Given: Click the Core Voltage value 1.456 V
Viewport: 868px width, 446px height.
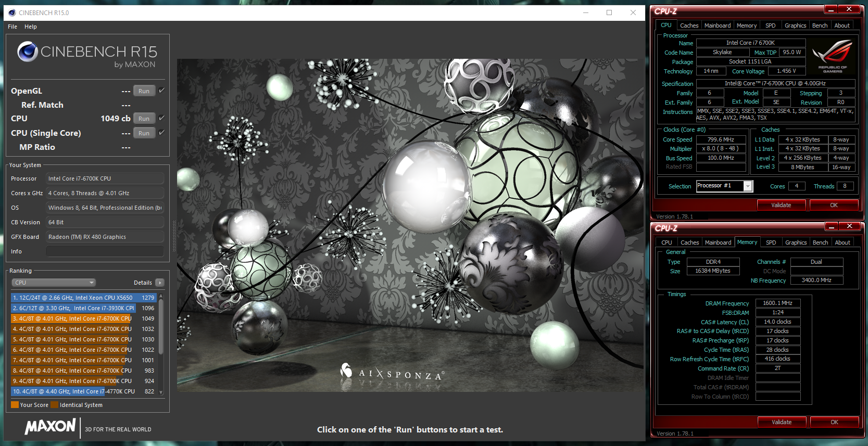Looking at the screenshot, I should pos(786,71).
